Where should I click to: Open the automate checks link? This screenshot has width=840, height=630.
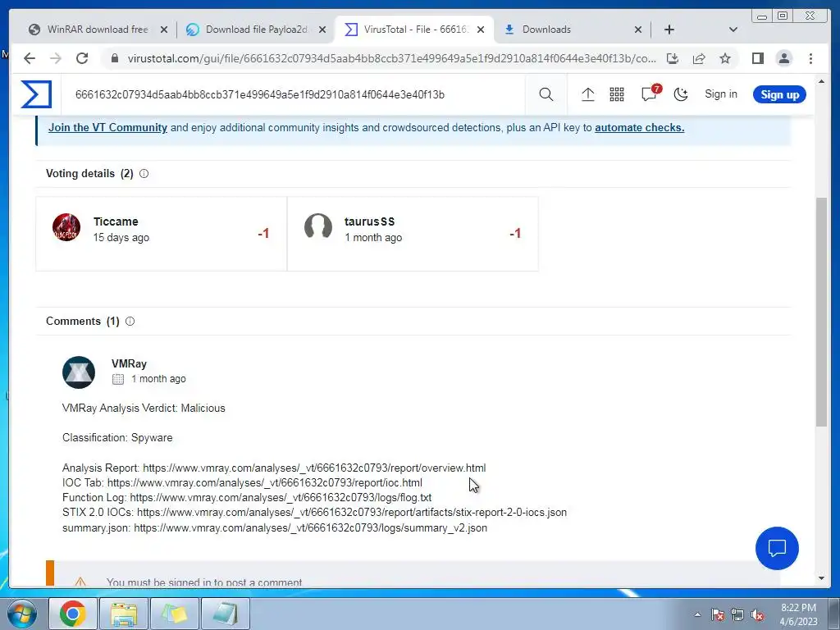point(639,127)
